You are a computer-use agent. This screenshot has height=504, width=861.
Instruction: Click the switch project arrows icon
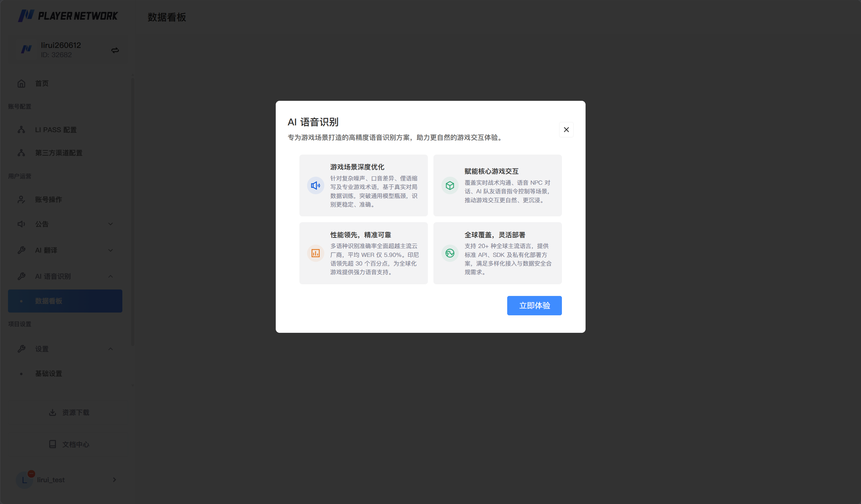point(115,50)
